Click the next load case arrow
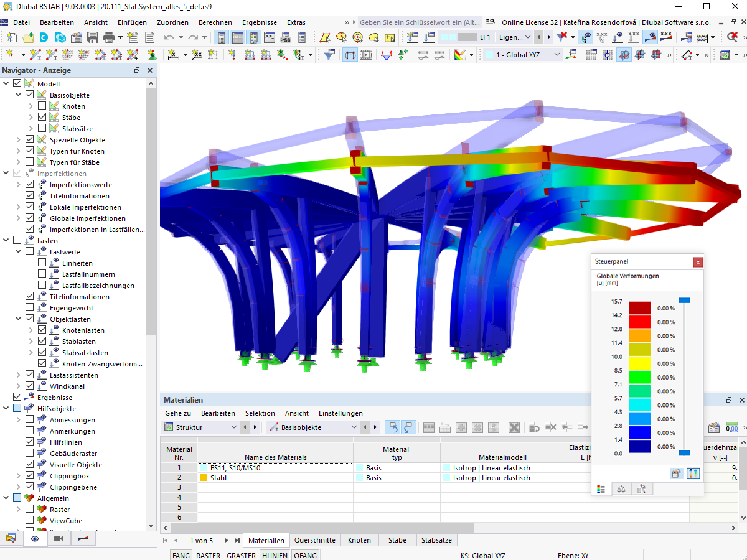This screenshot has height=560, width=747. point(548,37)
